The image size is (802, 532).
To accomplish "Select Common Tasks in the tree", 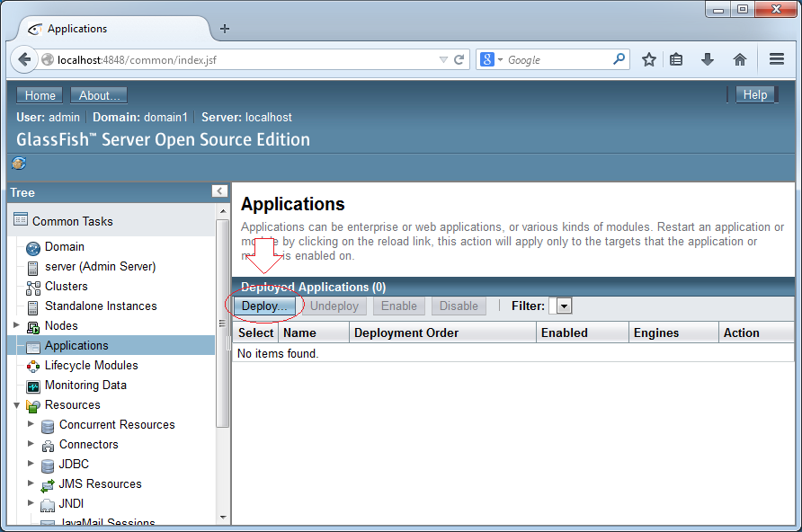I will click(x=73, y=221).
